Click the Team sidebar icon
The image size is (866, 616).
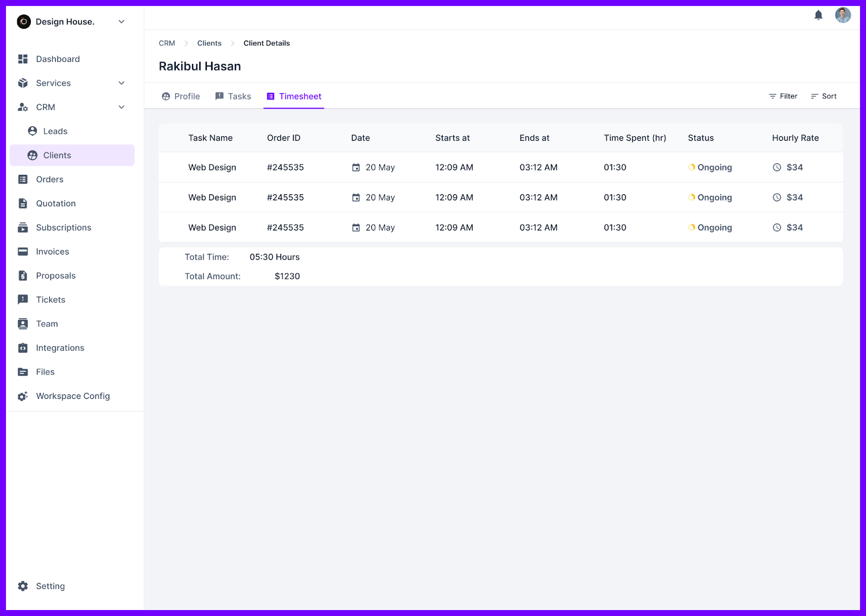point(22,323)
